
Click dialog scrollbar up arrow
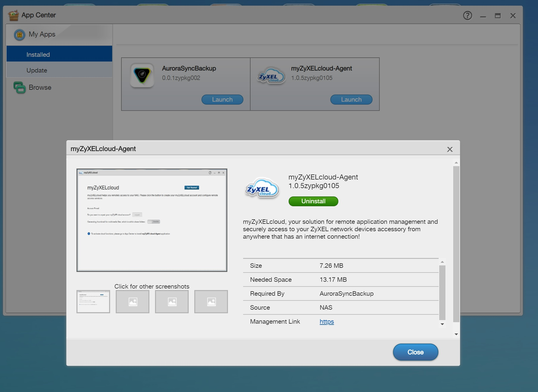pos(456,163)
